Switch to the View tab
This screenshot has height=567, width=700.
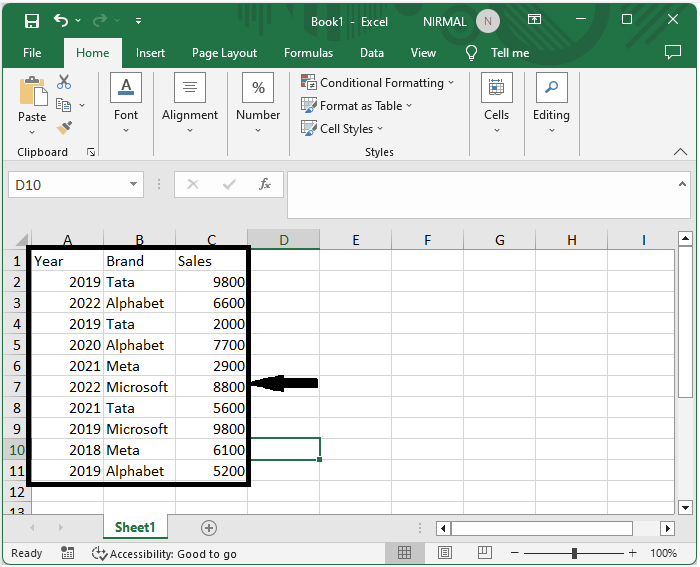423,53
